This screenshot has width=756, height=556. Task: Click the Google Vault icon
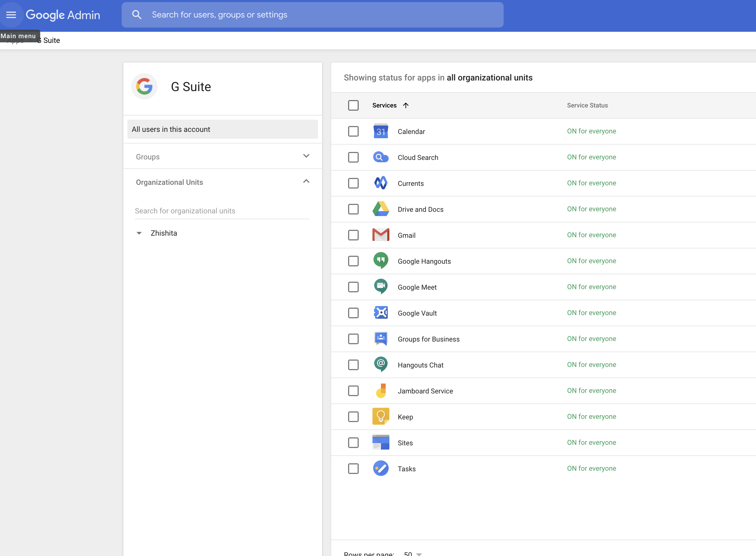380,313
